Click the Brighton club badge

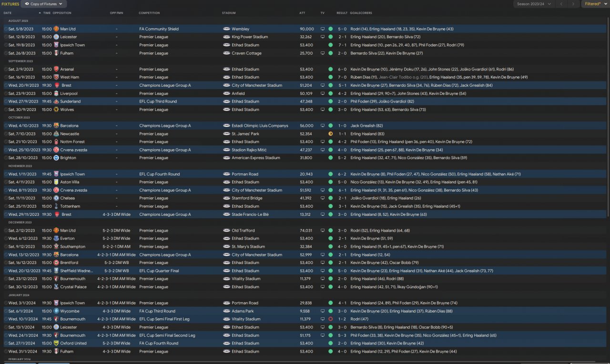[56, 158]
